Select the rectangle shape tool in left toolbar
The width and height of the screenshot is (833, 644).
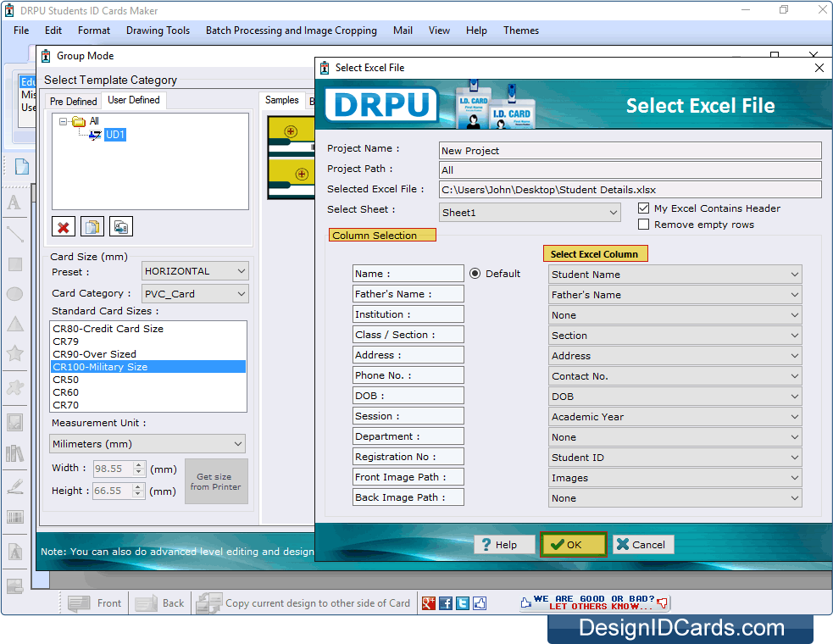(14, 264)
